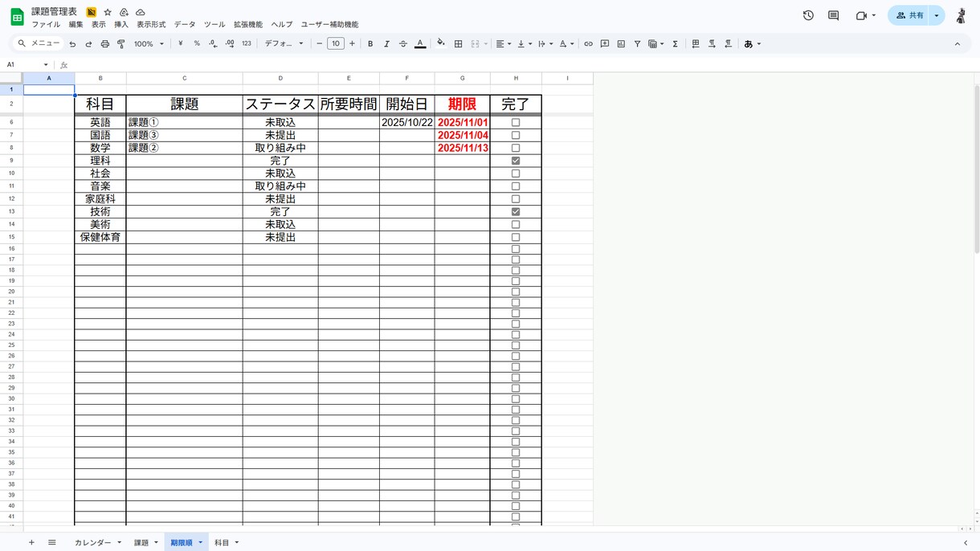Toggle strikethrough formatting
The height and width of the screenshot is (551, 980).
[403, 44]
